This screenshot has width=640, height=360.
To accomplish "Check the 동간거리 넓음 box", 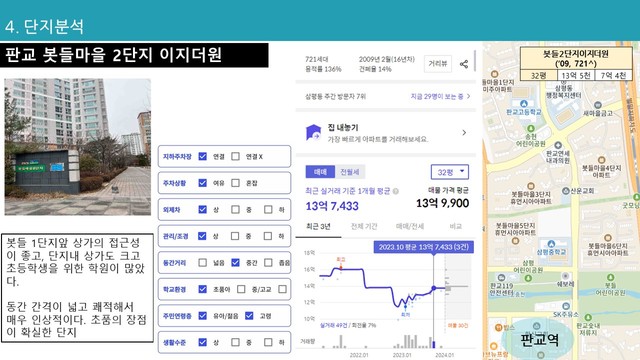I will coord(202,262).
